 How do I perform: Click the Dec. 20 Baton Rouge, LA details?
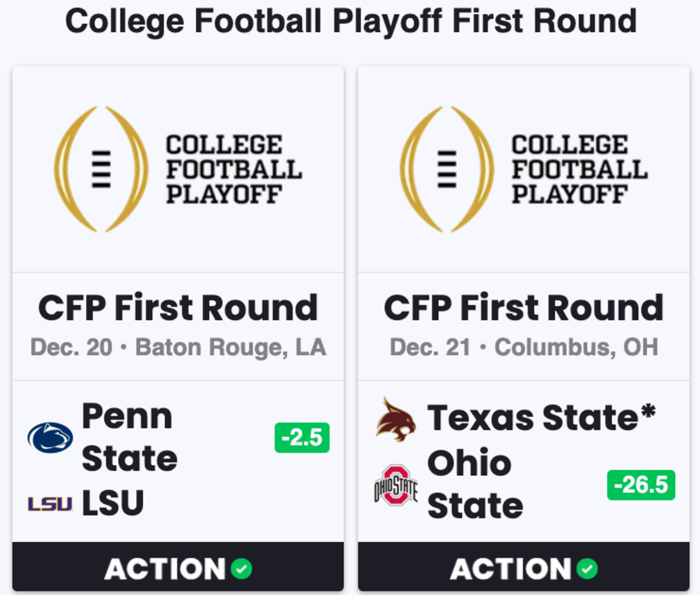(x=178, y=347)
